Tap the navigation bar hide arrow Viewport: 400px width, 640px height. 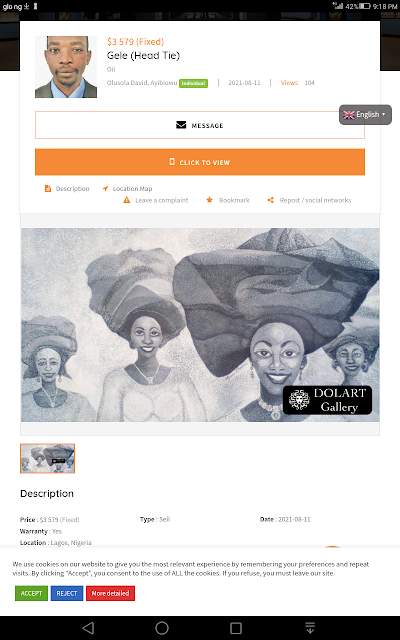pyautogui.click(x=310, y=628)
